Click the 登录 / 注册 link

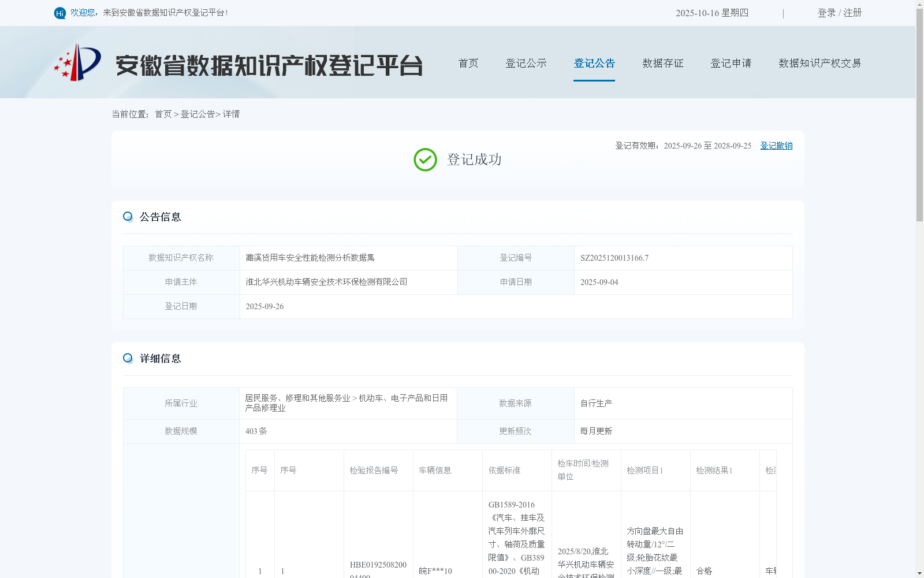(x=840, y=13)
